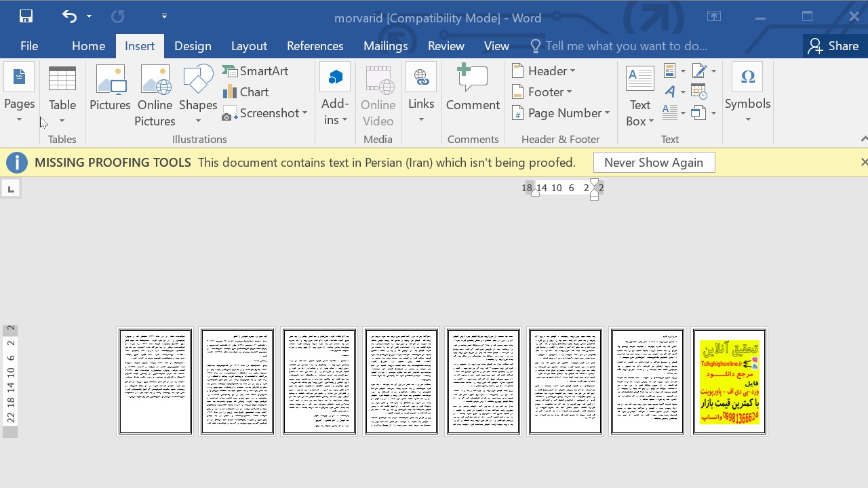Image resolution: width=868 pixels, height=488 pixels.
Task: Open the Mailings tab
Action: 385,46
